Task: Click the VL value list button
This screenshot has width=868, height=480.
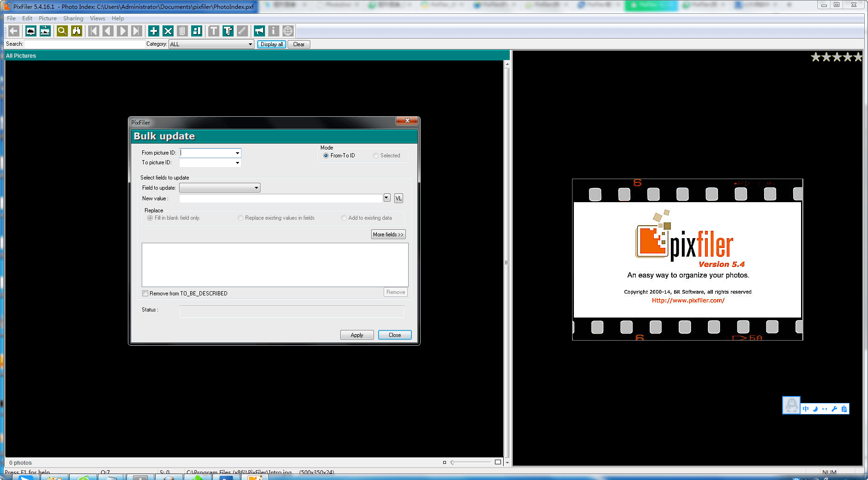Action: (x=398, y=198)
